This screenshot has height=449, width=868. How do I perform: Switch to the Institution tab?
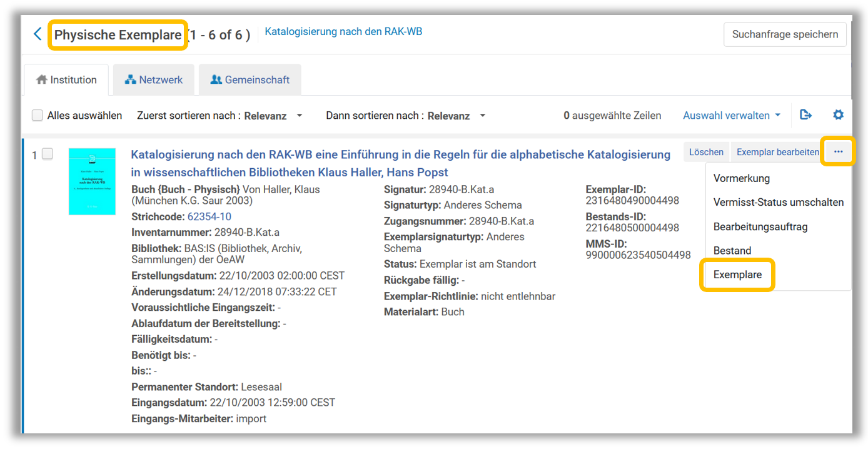point(66,80)
